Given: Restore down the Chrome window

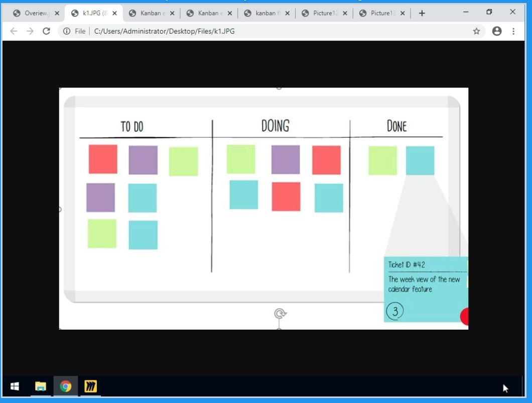Looking at the screenshot, I should 489,12.
